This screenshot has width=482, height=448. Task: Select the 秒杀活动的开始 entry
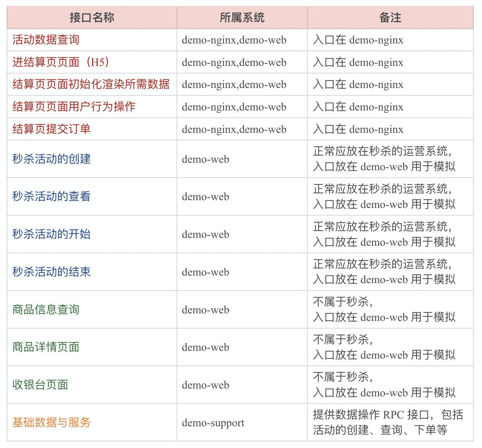coord(51,234)
